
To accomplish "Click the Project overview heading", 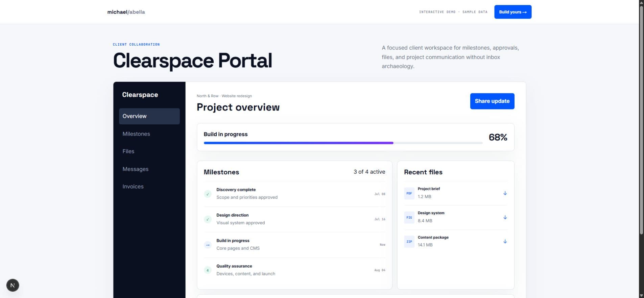I will 238,107.
